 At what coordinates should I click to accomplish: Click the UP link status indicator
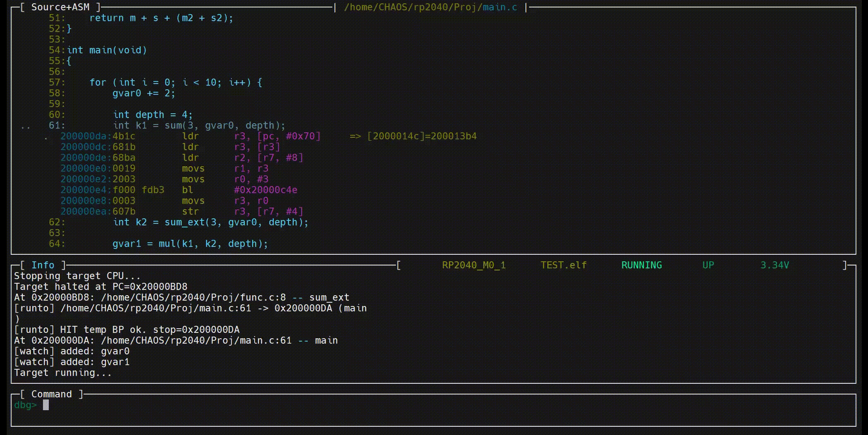[708, 265]
